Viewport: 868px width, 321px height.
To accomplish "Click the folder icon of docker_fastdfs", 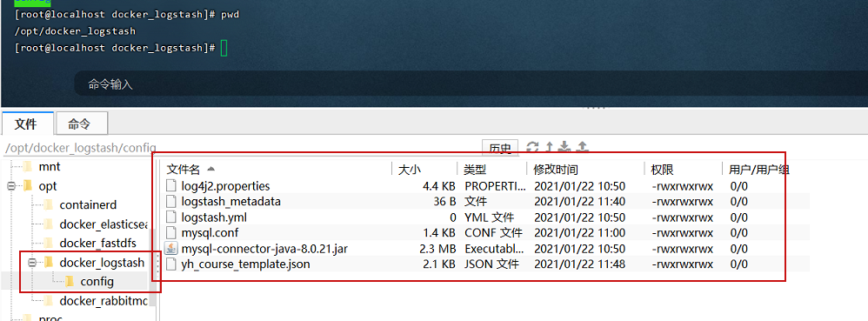I will click(x=49, y=243).
